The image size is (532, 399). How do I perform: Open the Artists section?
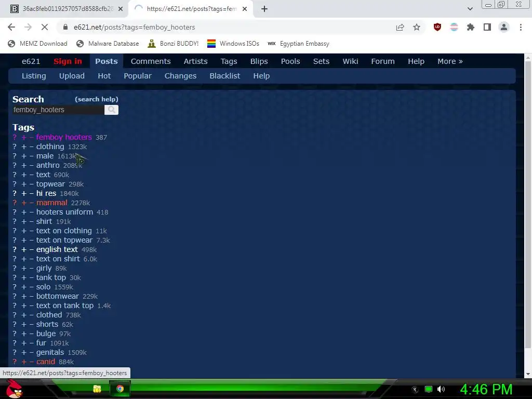pyautogui.click(x=195, y=61)
